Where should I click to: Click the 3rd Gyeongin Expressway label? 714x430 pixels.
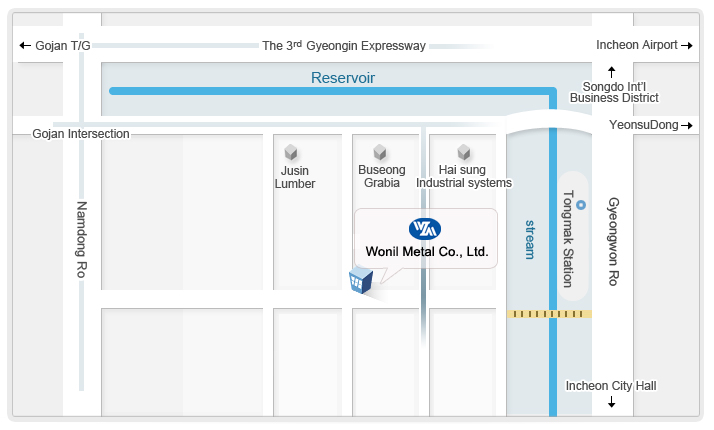[x=344, y=46]
